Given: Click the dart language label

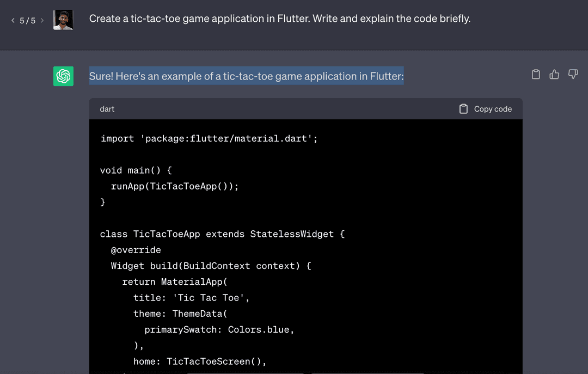Looking at the screenshot, I should [x=107, y=109].
